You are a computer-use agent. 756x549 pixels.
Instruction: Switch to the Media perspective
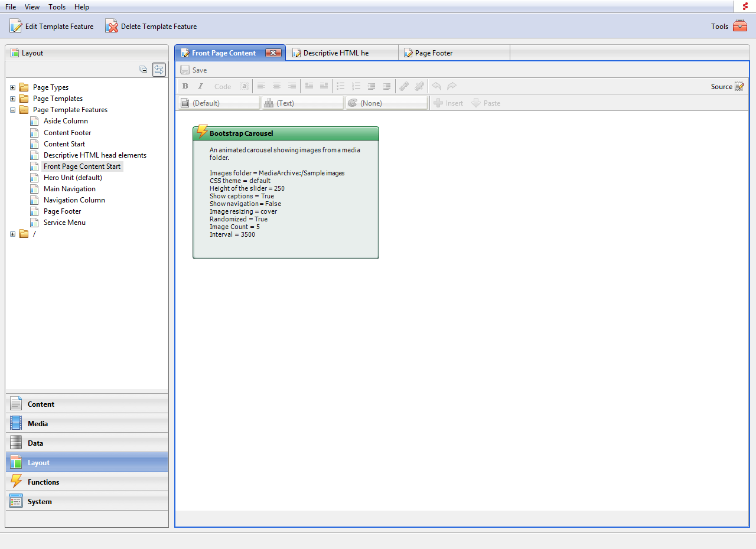tap(38, 424)
